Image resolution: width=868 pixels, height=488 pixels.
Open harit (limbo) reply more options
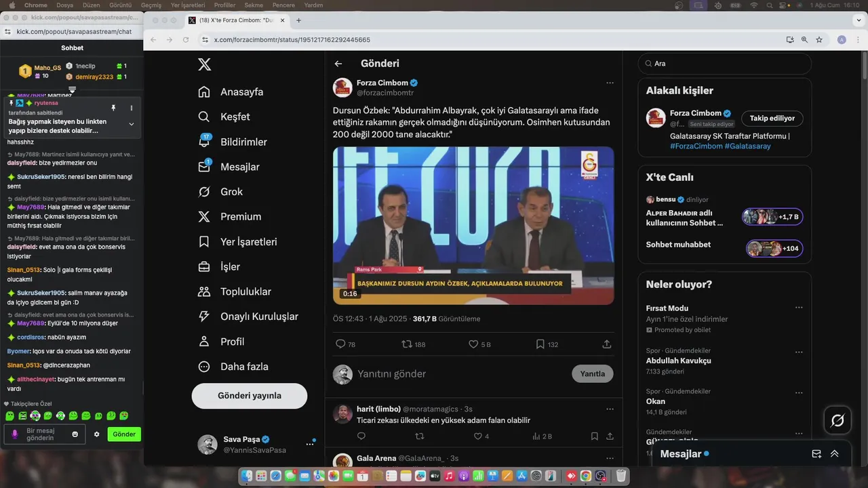(x=610, y=409)
